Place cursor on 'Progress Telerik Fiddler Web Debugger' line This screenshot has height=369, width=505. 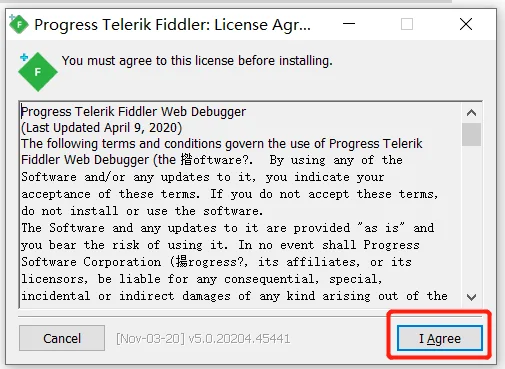[x=133, y=112]
